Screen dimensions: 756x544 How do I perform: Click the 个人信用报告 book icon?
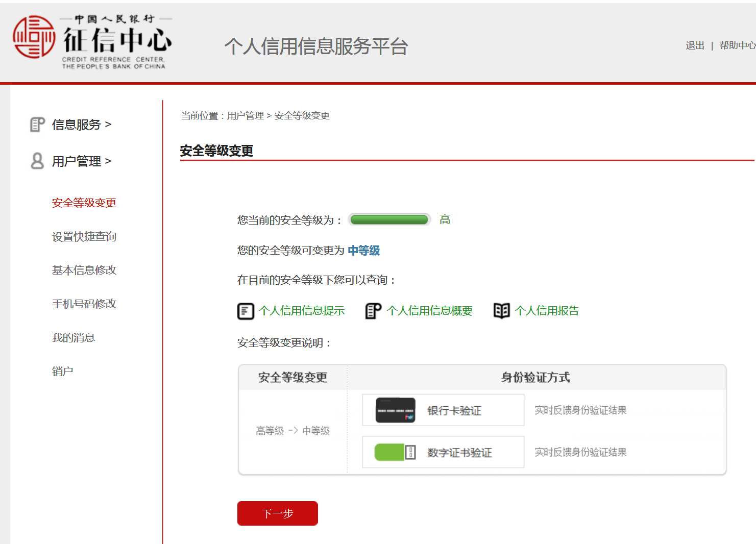click(501, 311)
